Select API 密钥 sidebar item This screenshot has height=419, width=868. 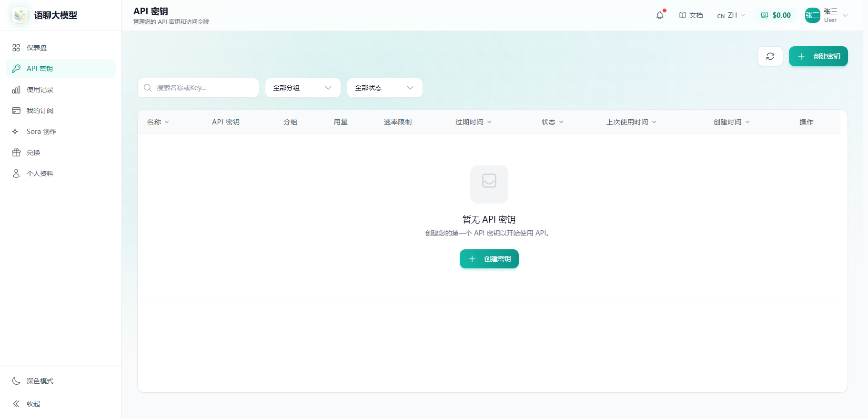(x=61, y=69)
